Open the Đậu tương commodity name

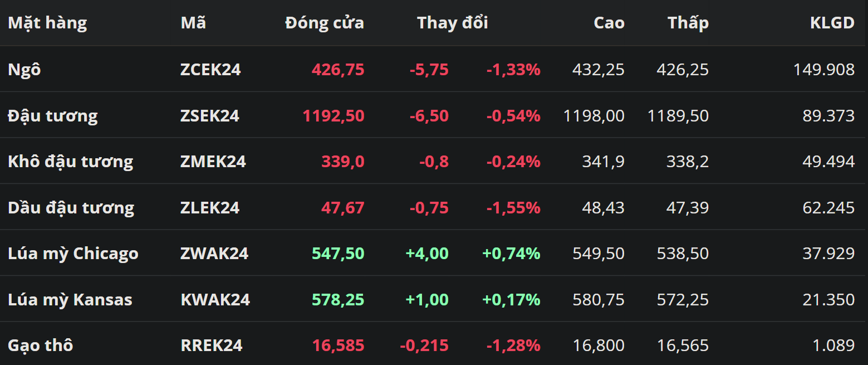pos(52,116)
